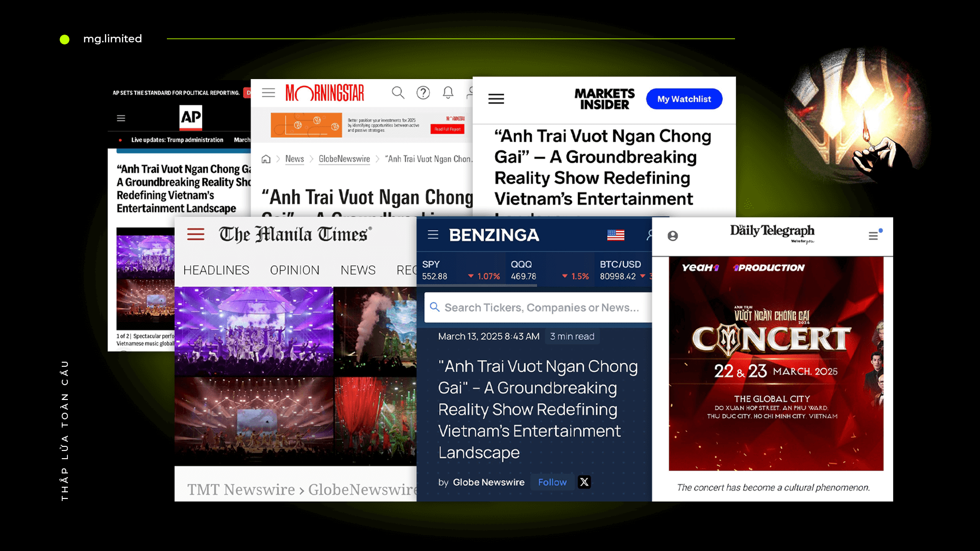
Task: Open concert poster image on Daily Telegraph
Action: pyautogui.click(x=776, y=364)
